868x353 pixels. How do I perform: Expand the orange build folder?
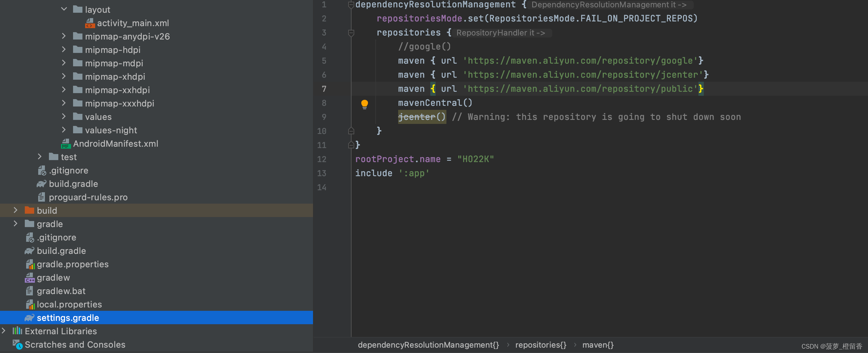click(15, 210)
